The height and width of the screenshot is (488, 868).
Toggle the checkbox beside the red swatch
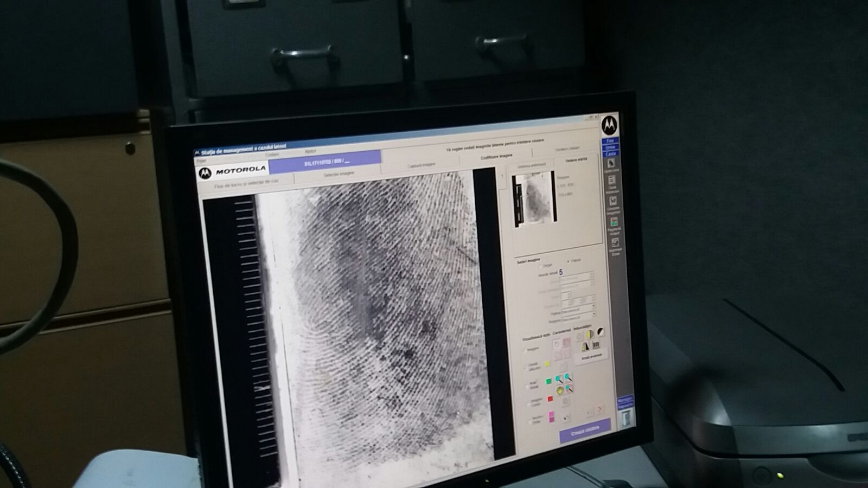pyautogui.click(x=528, y=404)
